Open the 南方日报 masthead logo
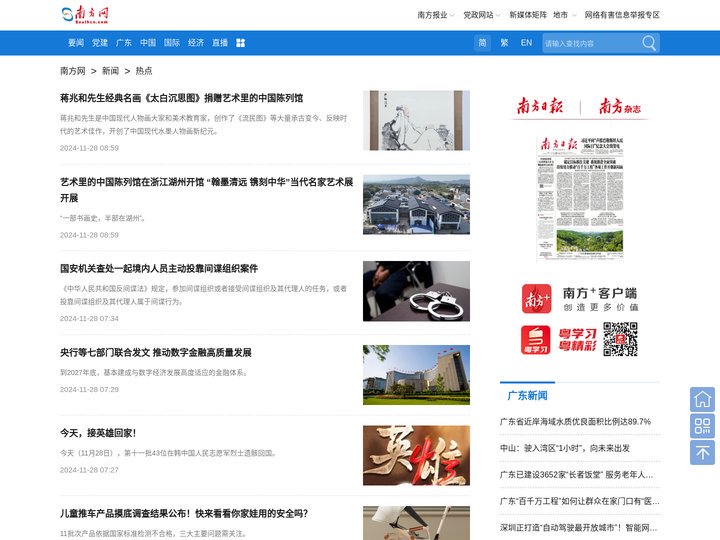The width and height of the screenshot is (720, 540). 540,106
